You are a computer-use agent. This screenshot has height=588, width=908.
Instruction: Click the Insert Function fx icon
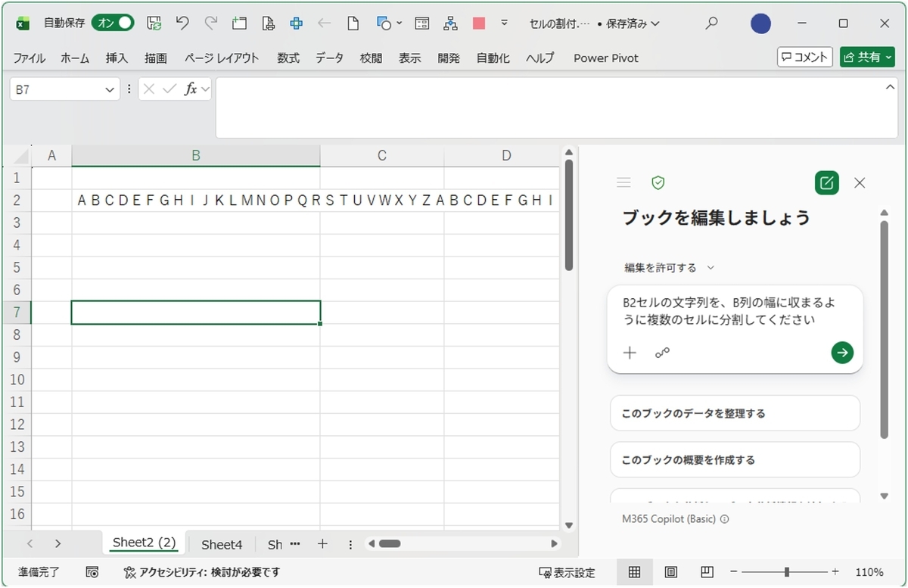(191, 89)
